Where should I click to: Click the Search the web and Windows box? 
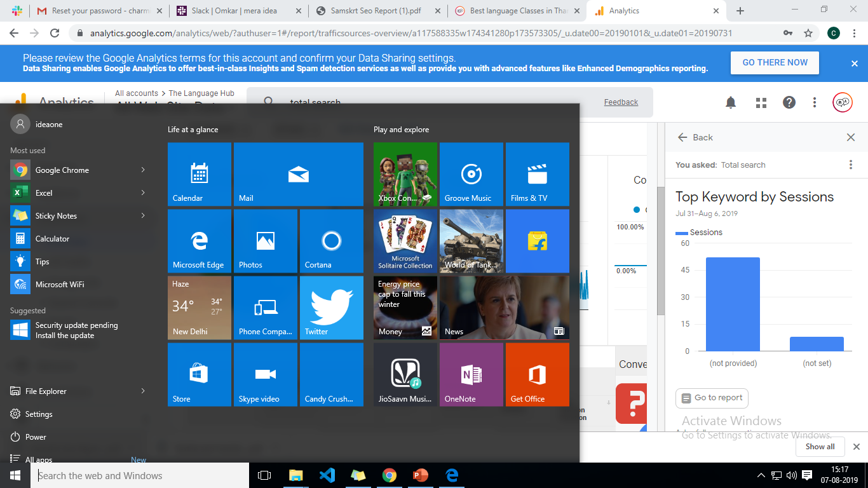pyautogui.click(x=140, y=475)
